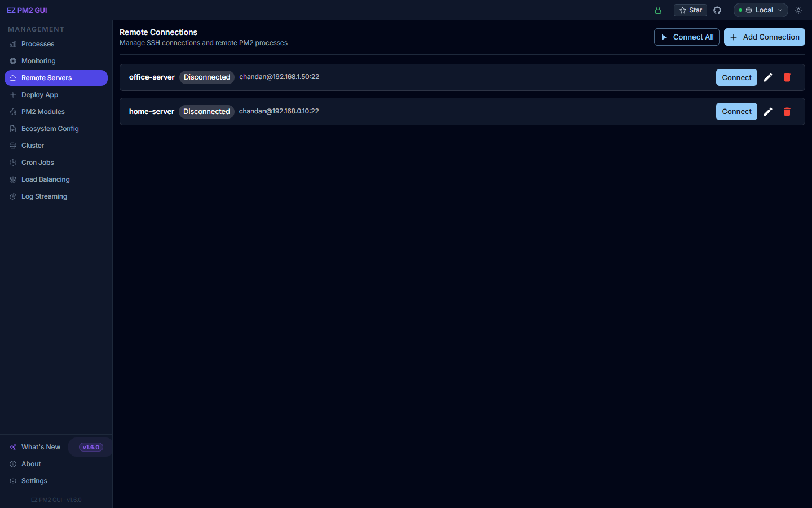Click Add Connection to create a connection
Image resolution: width=812 pixels, height=508 pixels.
click(764, 37)
